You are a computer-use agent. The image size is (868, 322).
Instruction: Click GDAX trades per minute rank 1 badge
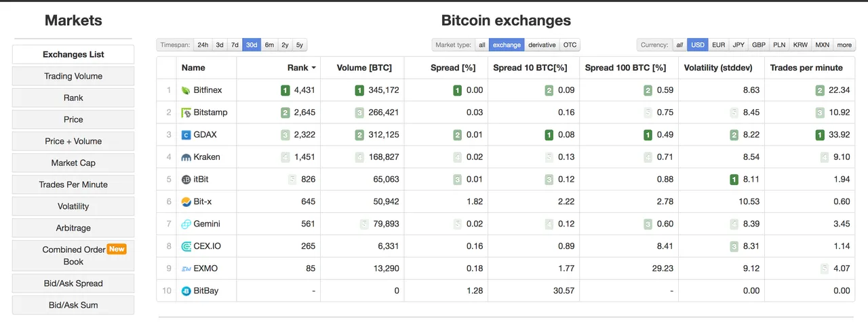click(820, 135)
